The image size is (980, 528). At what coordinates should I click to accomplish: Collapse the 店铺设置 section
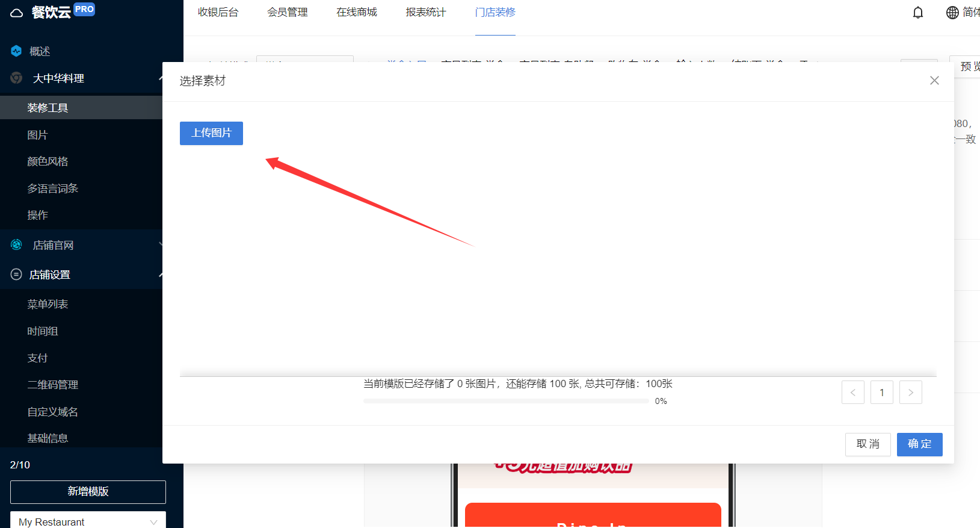(160, 275)
